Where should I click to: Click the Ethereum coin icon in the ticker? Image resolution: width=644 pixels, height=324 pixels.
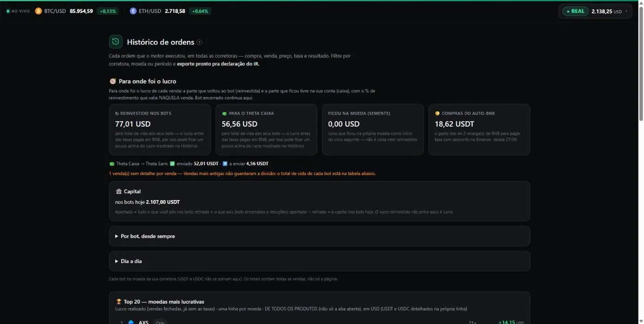[133, 11]
